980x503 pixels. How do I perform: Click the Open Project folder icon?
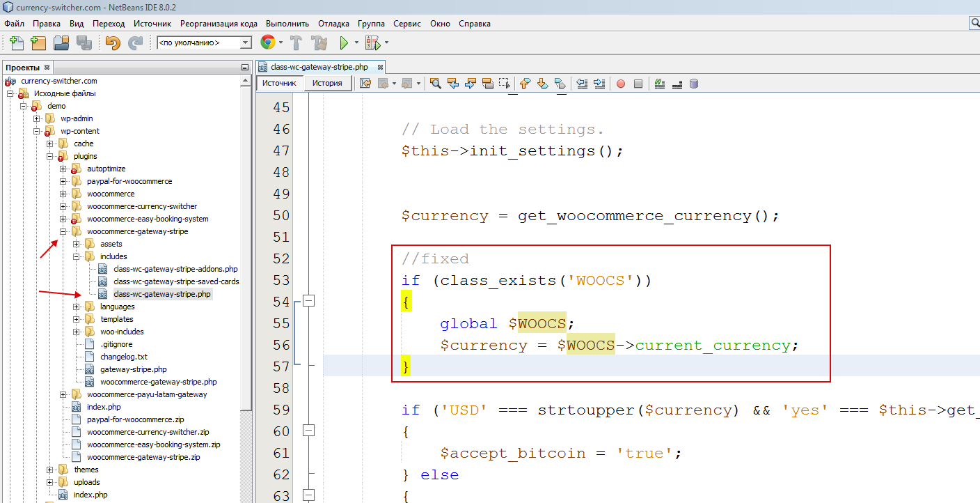pos(61,42)
